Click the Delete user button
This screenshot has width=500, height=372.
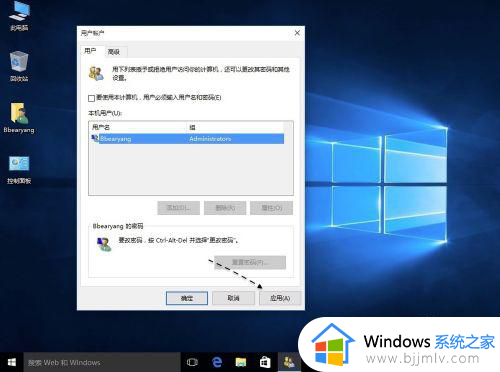(x=225, y=208)
